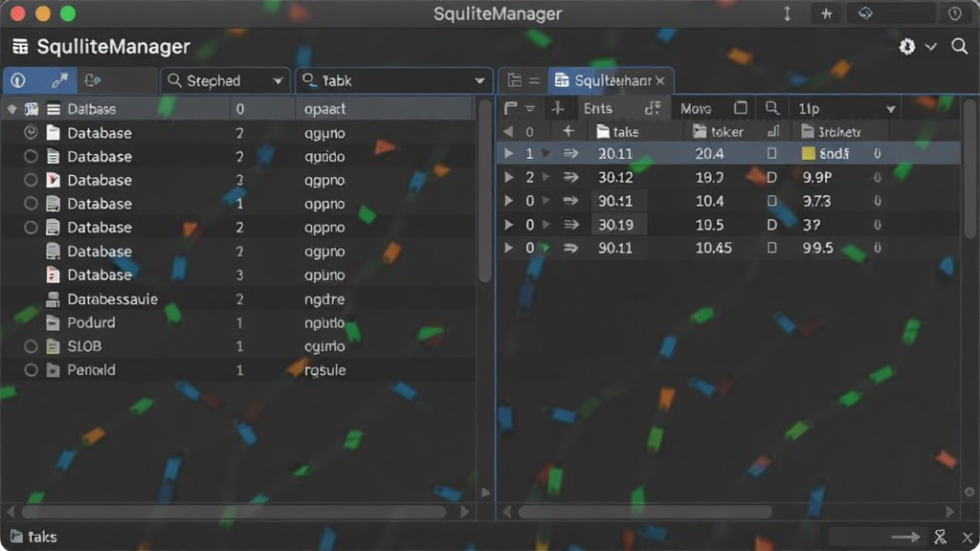Viewport: 980px width, 551px height.
Task: Select the link arrow tab icon
Action: (x=59, y=80)
